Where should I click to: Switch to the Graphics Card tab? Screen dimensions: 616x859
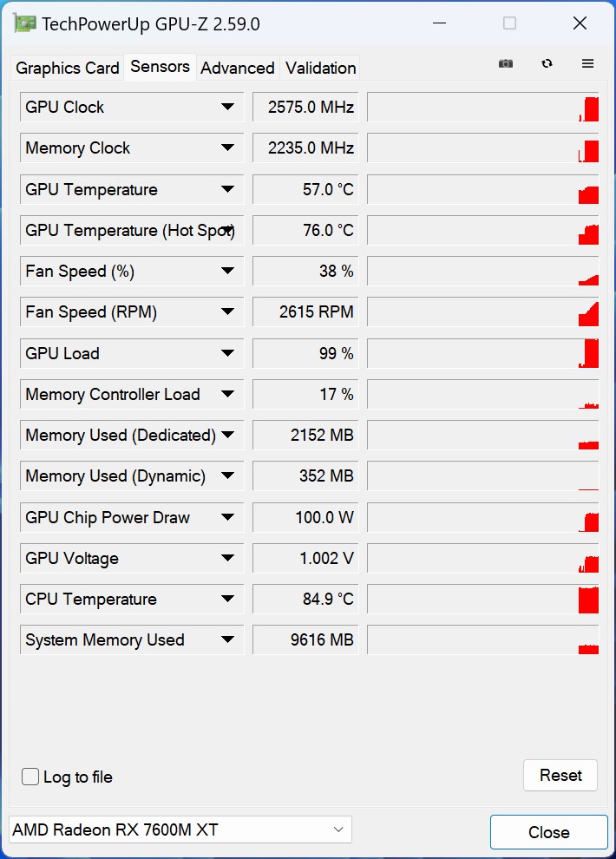68,68
